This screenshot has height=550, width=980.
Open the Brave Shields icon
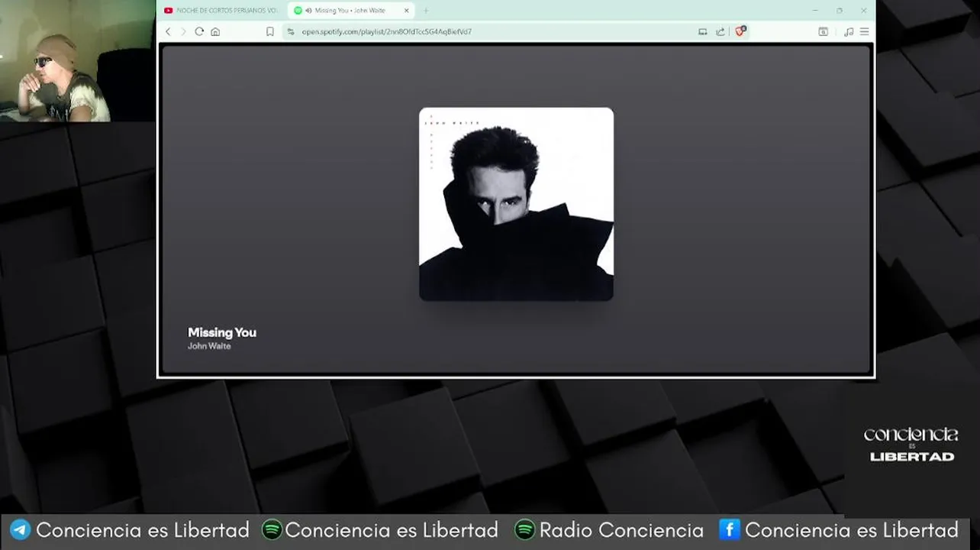[740, 31]
